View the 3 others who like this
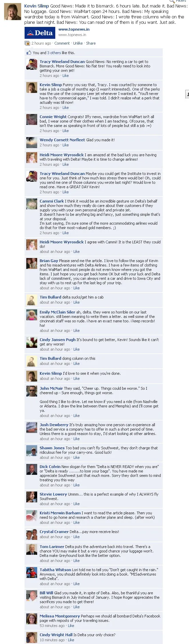189x644 pixels. pos(54,53)
